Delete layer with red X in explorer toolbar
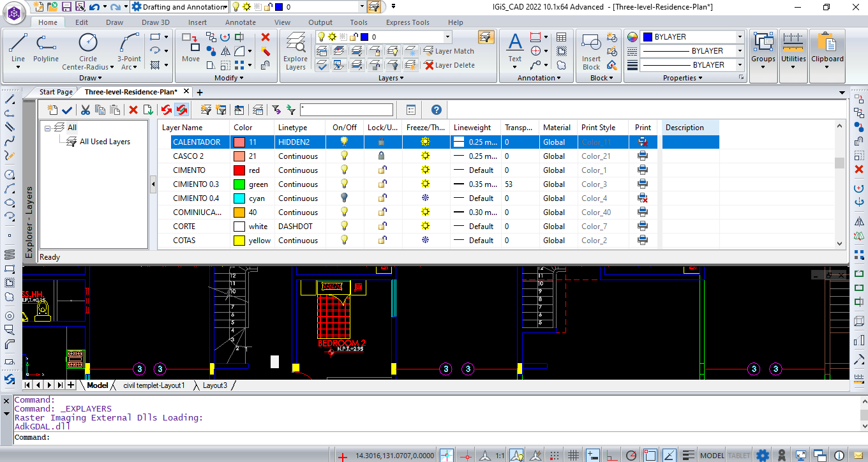This screenshot has height=462, width=868. point(133,110)
